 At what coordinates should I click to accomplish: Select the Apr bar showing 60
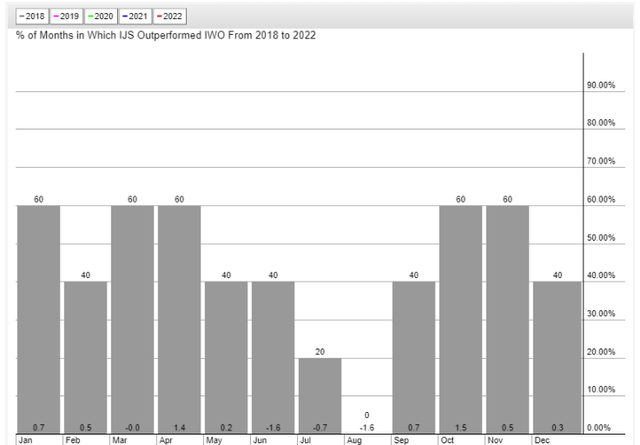pos(179,319)
